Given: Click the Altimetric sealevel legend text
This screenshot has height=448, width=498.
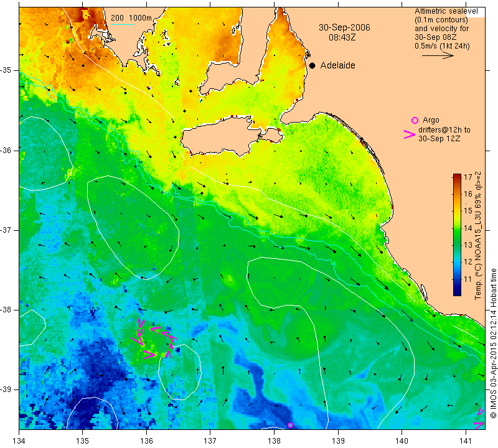Looking at the screenshot, I should pyautogui.click(x=446, y=11).
